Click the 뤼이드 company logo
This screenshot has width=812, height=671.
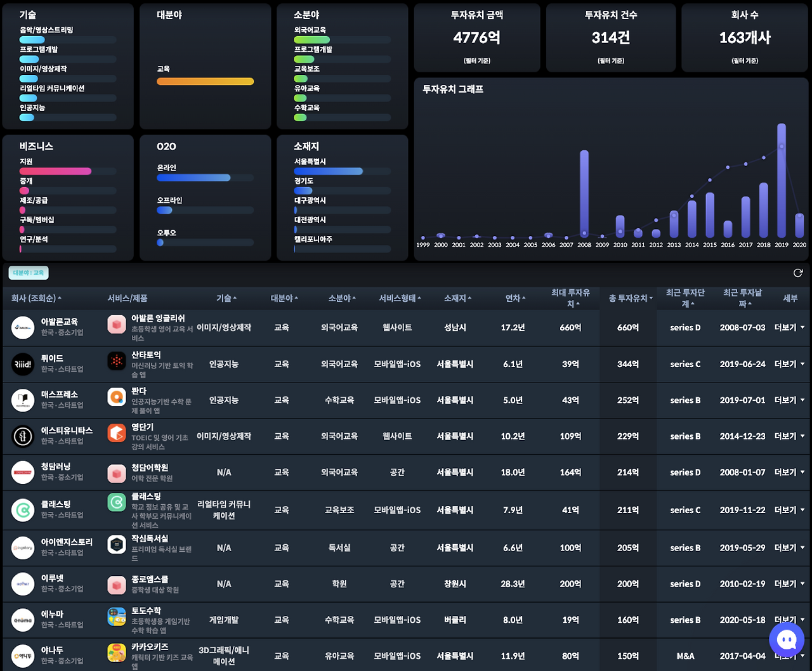point(23,364)
